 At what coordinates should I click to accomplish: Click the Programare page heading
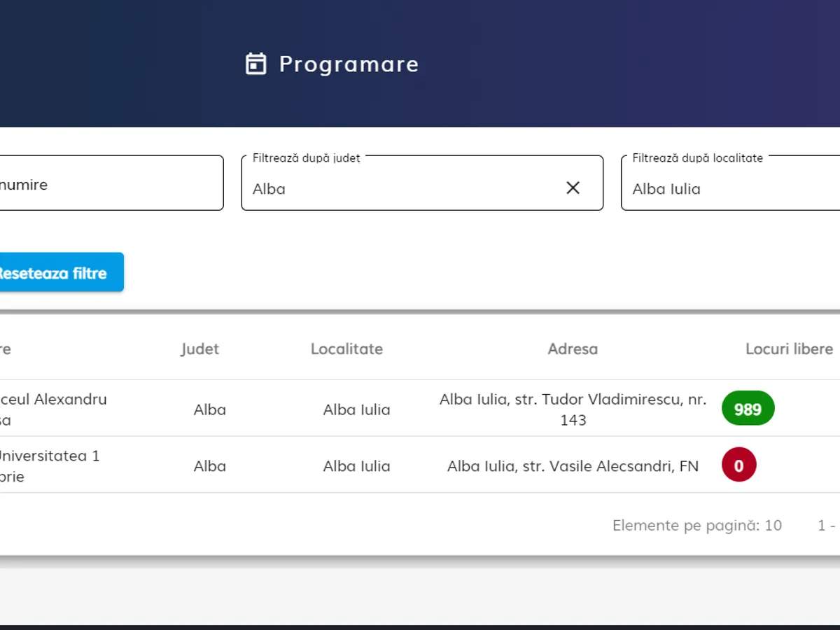349,64
